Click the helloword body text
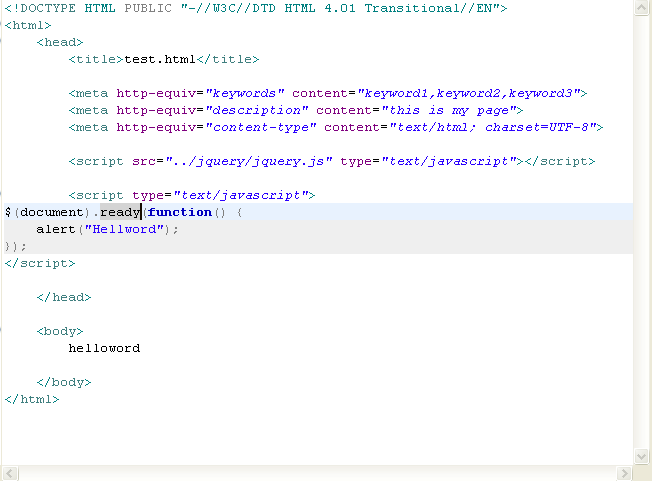This screenshot has height=481, width=652. pos(104,348)
